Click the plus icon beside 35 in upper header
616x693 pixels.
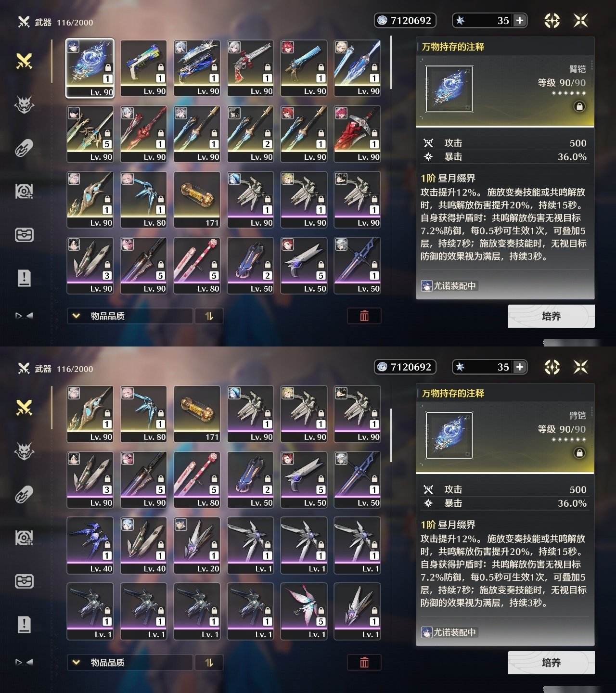click(520, 20)
